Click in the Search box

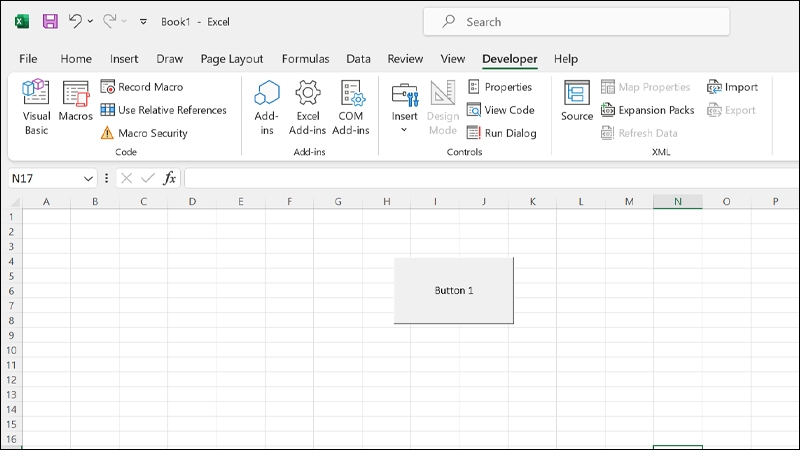[x=576, y=21]
